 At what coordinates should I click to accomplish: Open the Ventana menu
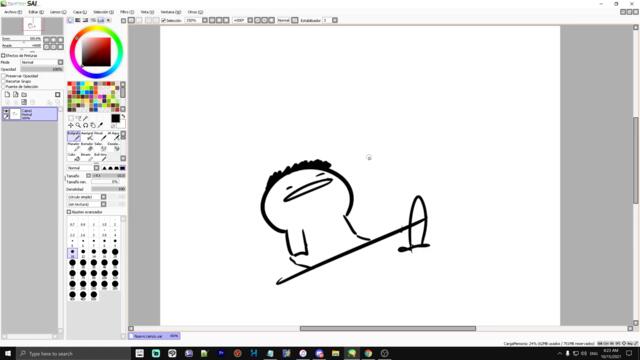pos(171,12)
